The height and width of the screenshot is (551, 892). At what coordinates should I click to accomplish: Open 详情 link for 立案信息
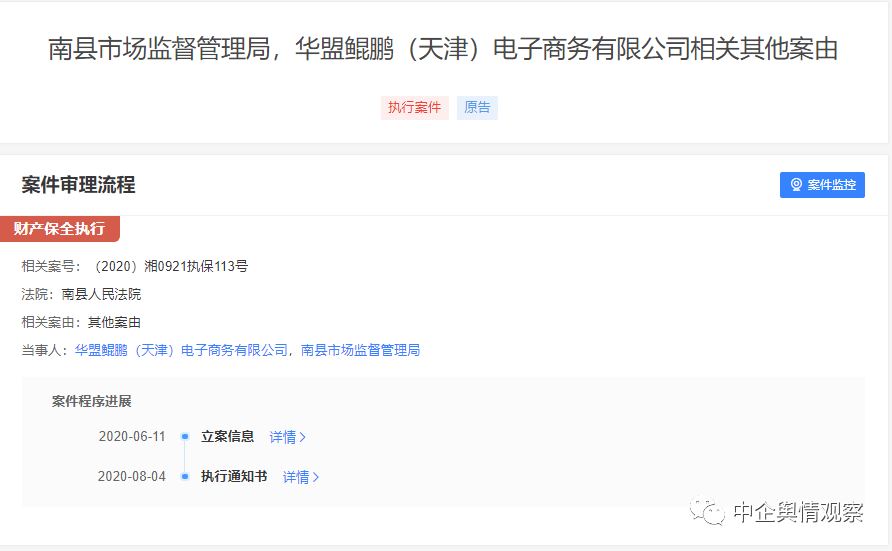pos(283,437)
